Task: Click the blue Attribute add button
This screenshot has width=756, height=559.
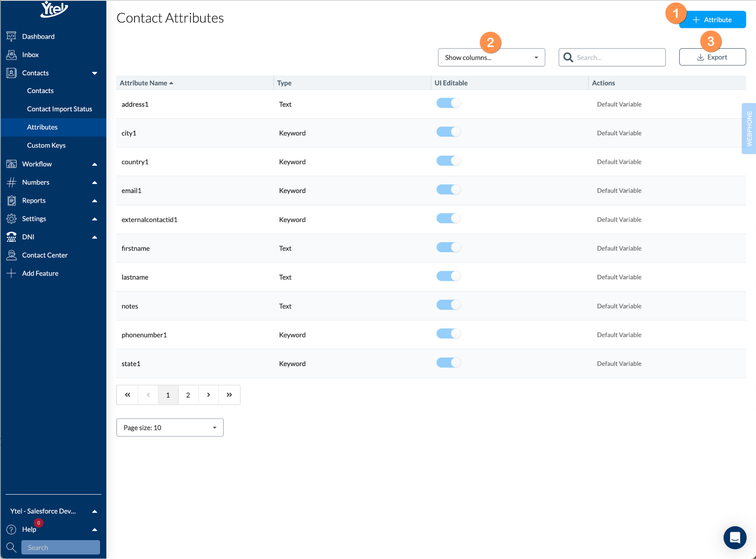Action: point(712,19)
